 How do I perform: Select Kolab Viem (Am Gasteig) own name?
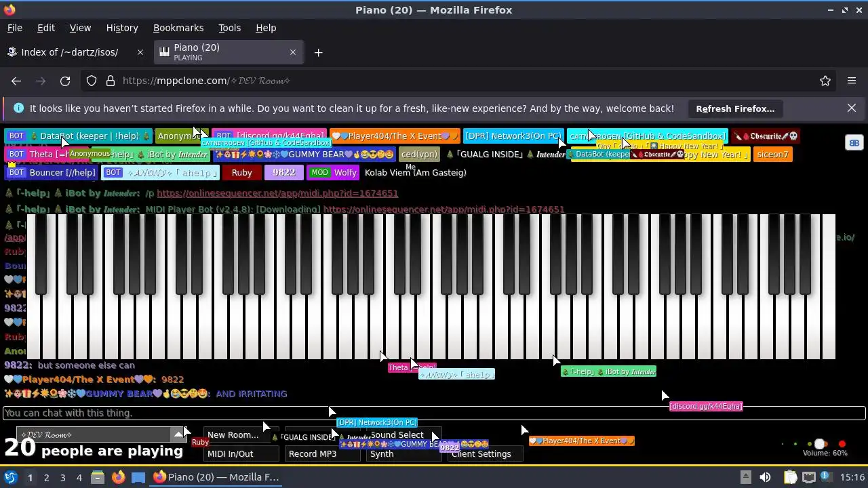point(416,173)
